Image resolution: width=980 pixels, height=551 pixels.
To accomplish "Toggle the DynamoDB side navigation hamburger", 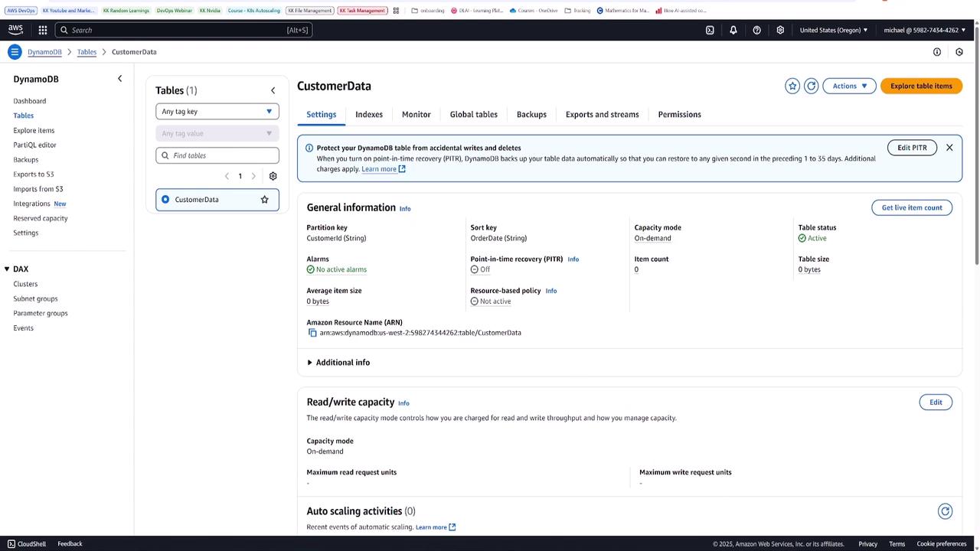I will (x=15, y=52).
